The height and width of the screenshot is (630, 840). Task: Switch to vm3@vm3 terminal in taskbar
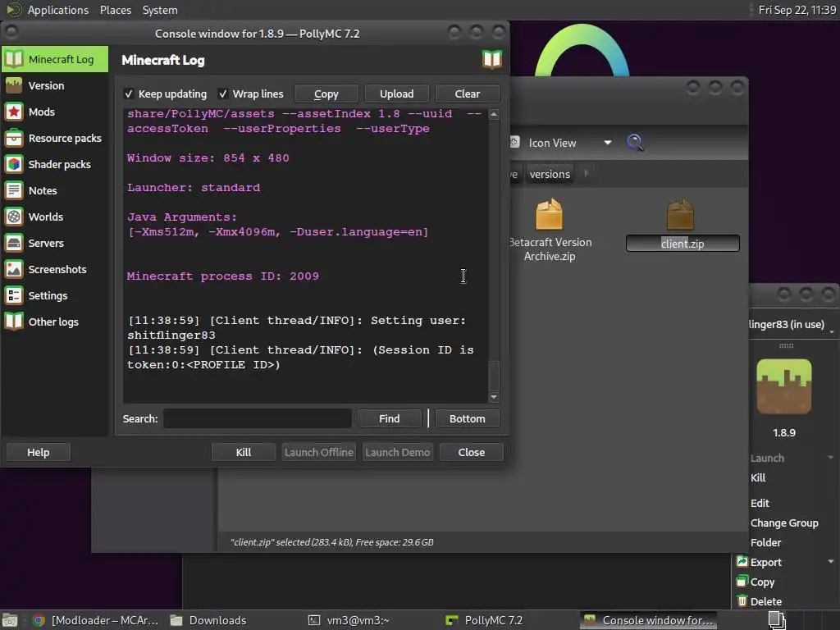pyautogui.click(x=349, y=620)
